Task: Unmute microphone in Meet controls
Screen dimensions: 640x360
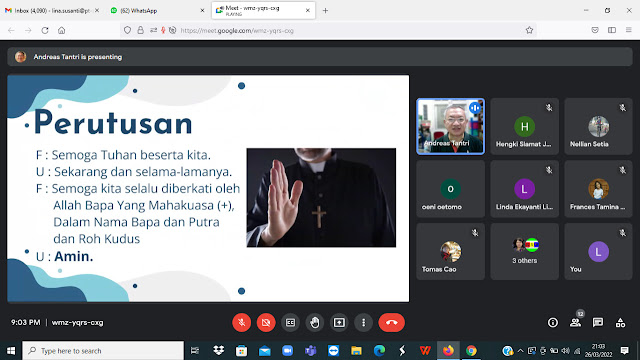Action: [x=241, y=322]
